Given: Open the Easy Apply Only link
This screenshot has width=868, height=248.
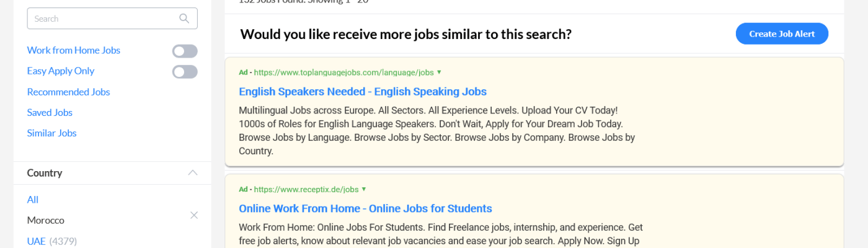Looking at the screenshot, I should pos(61,71).
